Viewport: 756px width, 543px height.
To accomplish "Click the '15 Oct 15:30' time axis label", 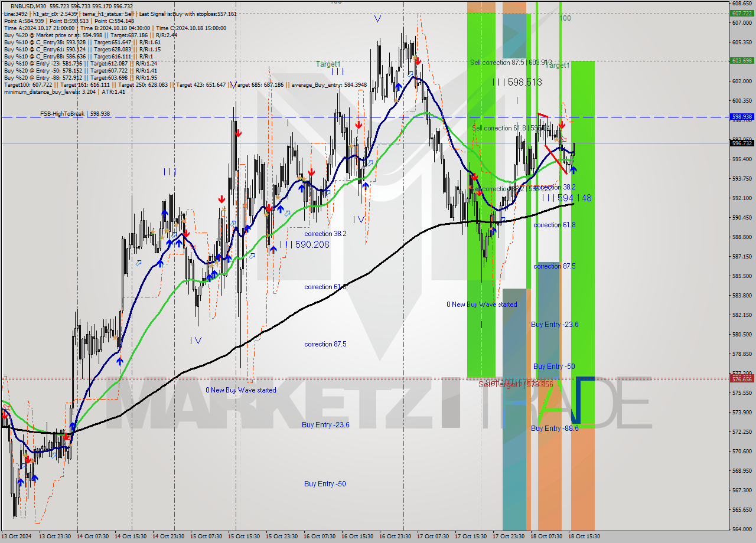I will click(245, 537).
